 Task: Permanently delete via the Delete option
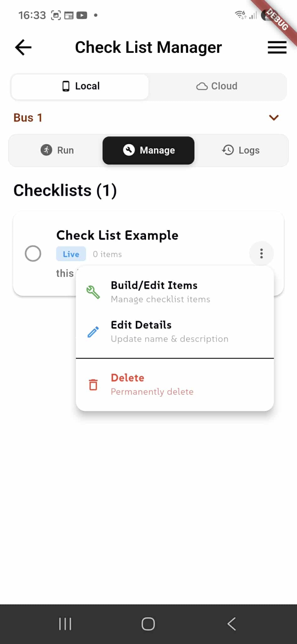coord(127,377)
